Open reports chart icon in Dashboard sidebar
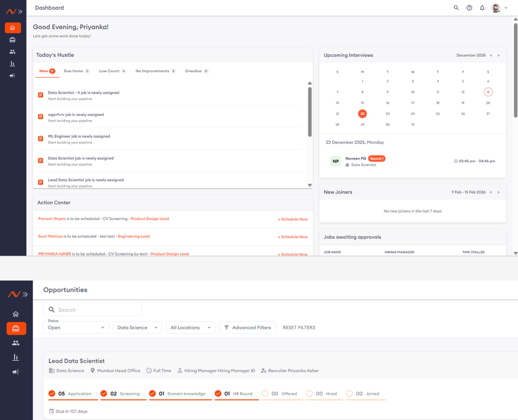The height and width of the screenshot is (420, 518). [x=12, y=63]
